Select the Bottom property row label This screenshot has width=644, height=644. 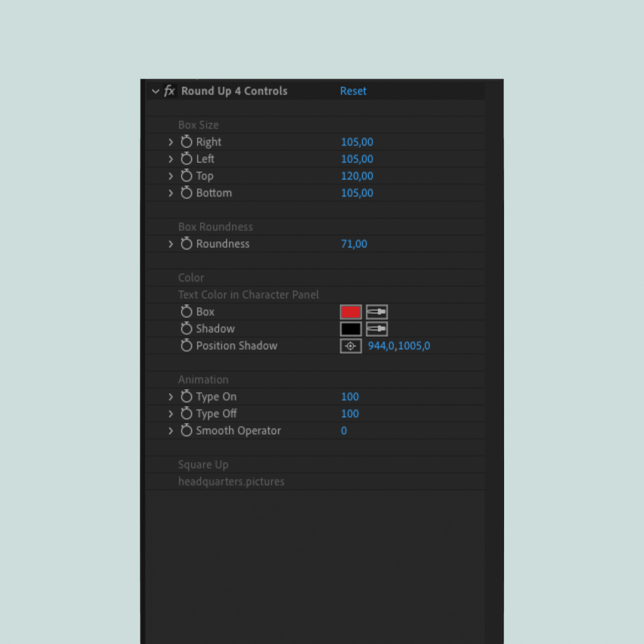pos(214,193)
